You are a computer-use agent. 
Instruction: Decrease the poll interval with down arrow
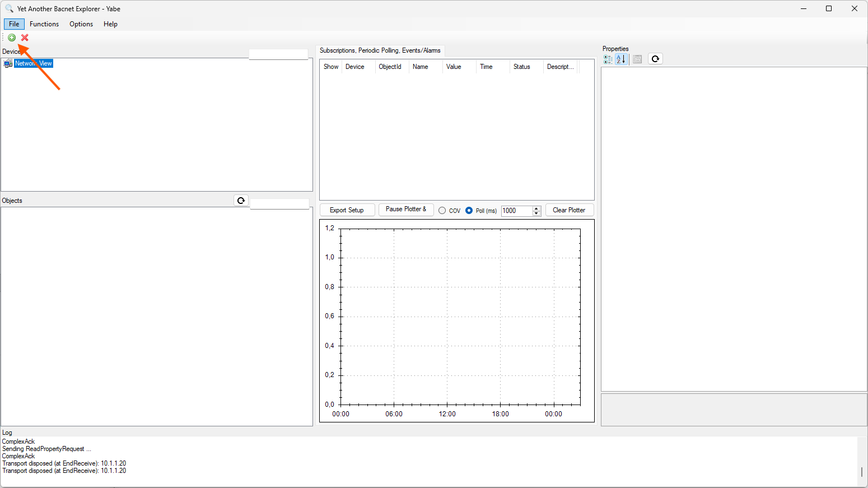[x=536, y=213]
